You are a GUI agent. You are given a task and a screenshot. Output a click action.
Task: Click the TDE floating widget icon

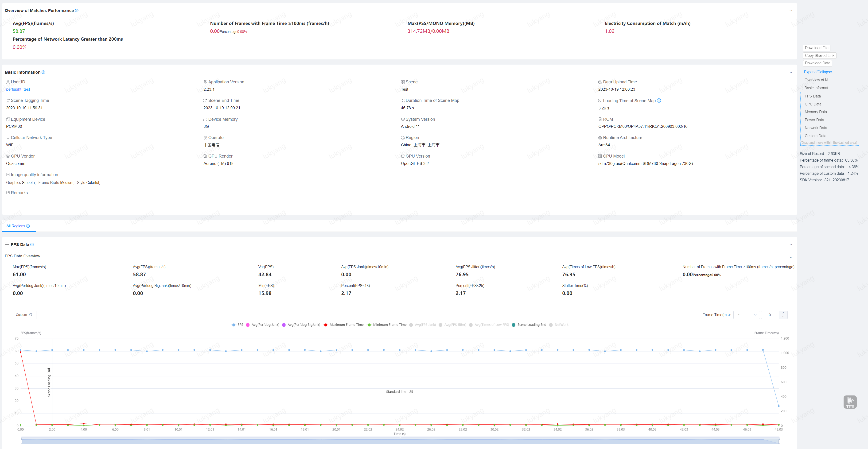[850, 402]
